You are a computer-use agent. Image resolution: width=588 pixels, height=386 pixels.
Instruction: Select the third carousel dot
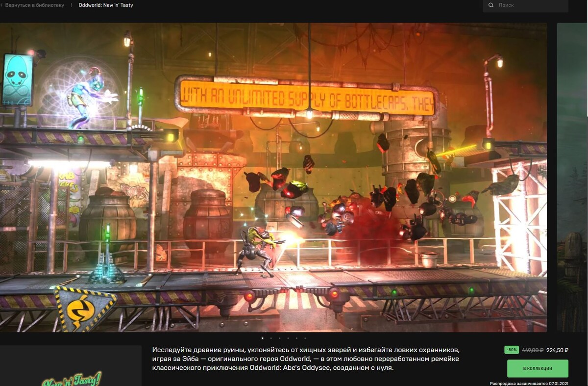(279, 338)
